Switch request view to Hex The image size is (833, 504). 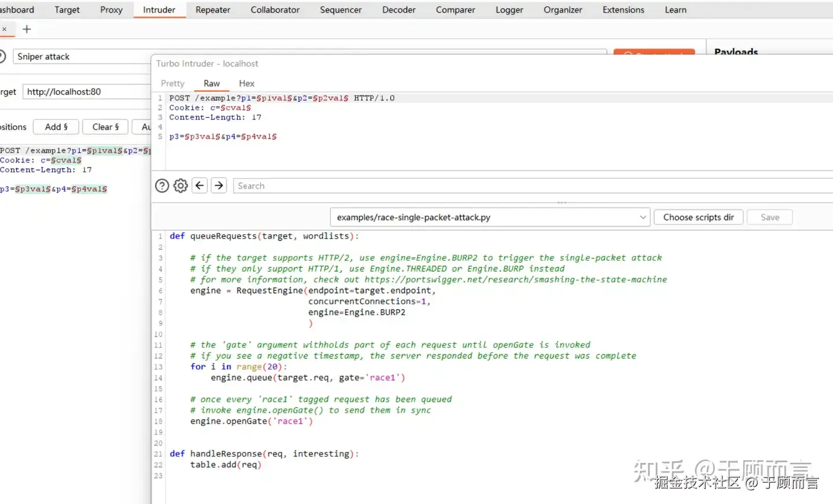[246, 83]
